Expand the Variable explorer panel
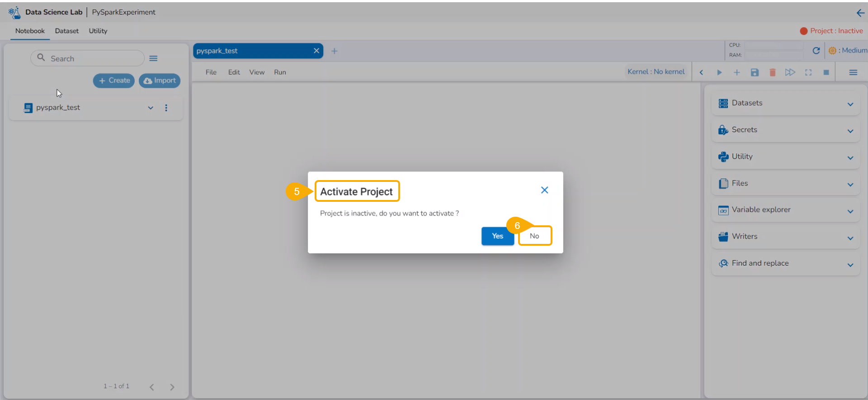The width and height of the screenshot is (868, 400). 850,211
